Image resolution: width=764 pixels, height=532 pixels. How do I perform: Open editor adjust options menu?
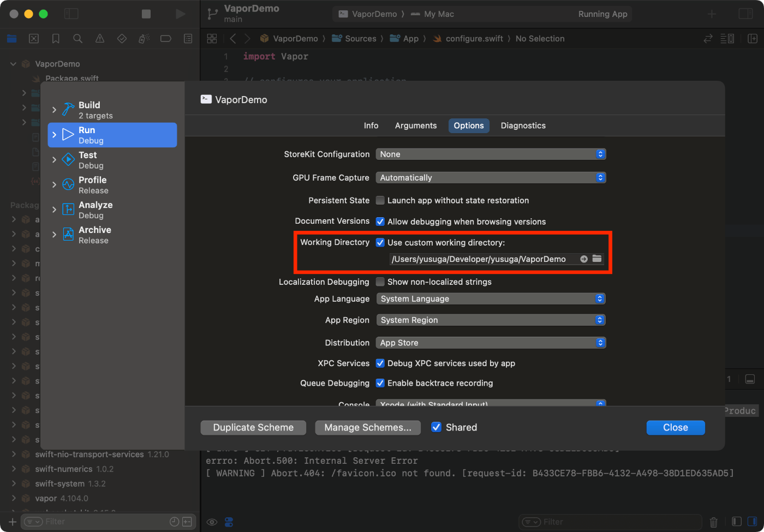pos(727,39)
